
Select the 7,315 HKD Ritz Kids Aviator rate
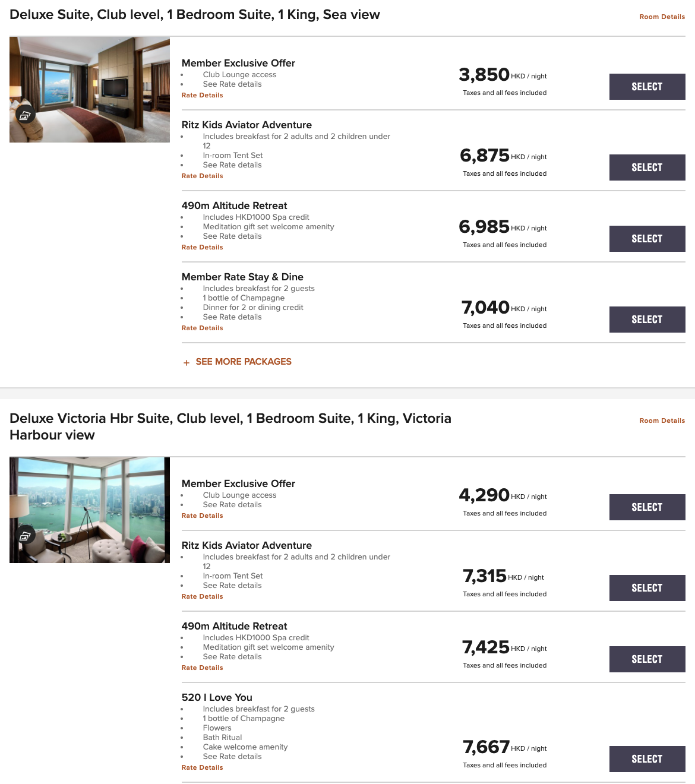647,588
